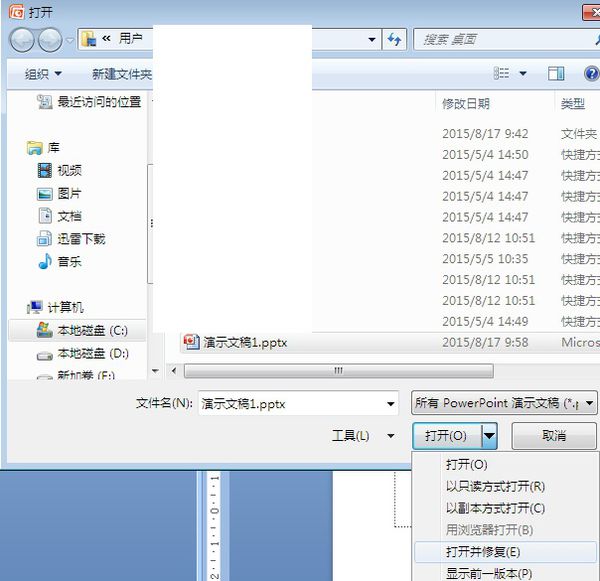Open the change view options dropdown
This screenshot has height=581, width=600.
click(x=523, y=74)
